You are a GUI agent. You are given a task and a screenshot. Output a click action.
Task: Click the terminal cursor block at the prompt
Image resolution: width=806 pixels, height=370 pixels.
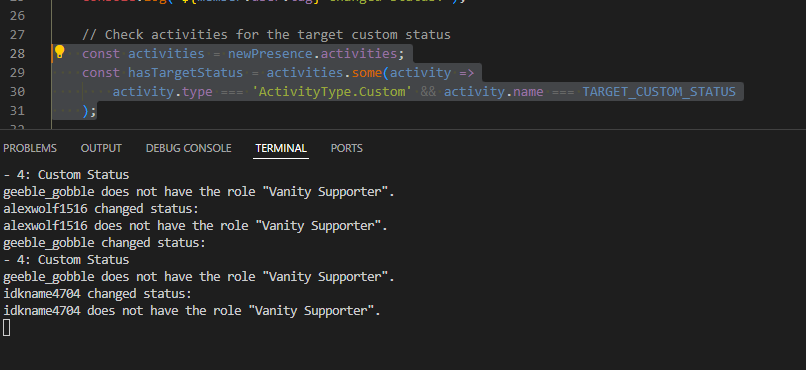6,327
